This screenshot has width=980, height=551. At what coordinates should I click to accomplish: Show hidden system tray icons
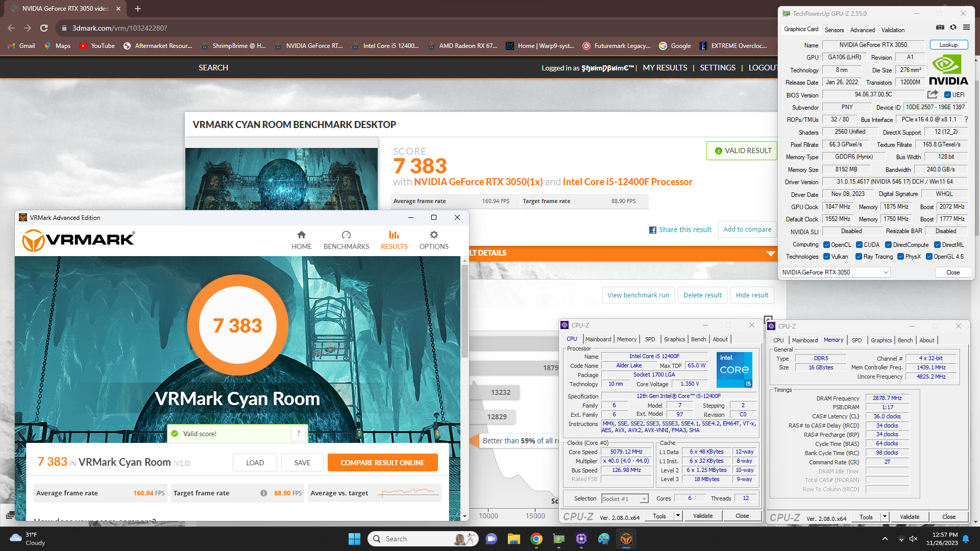[x=885, y=539]
